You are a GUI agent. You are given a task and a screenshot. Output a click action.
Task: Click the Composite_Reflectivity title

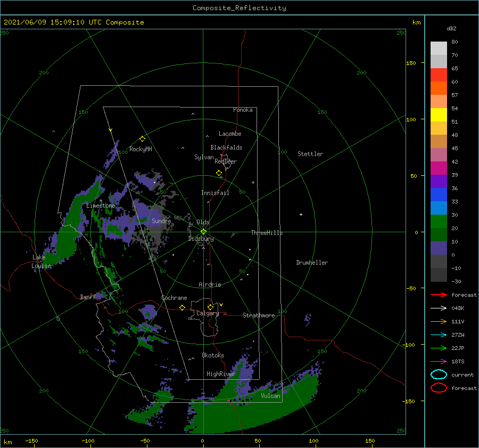click(240, 8)
